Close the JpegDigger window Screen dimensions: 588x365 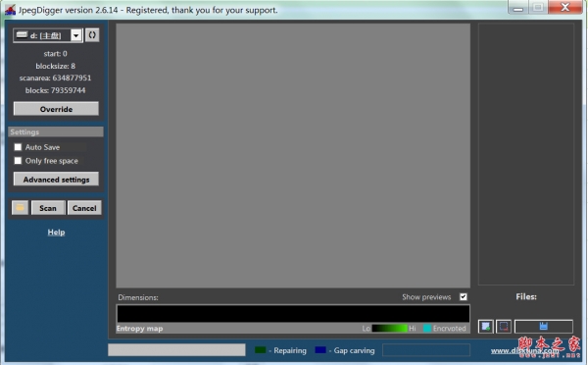pyautogui.click(x=565, y=7)
